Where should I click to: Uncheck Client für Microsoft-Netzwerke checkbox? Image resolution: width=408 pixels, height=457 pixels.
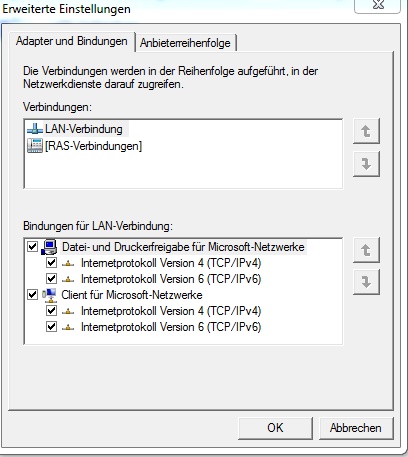(32, 295)
